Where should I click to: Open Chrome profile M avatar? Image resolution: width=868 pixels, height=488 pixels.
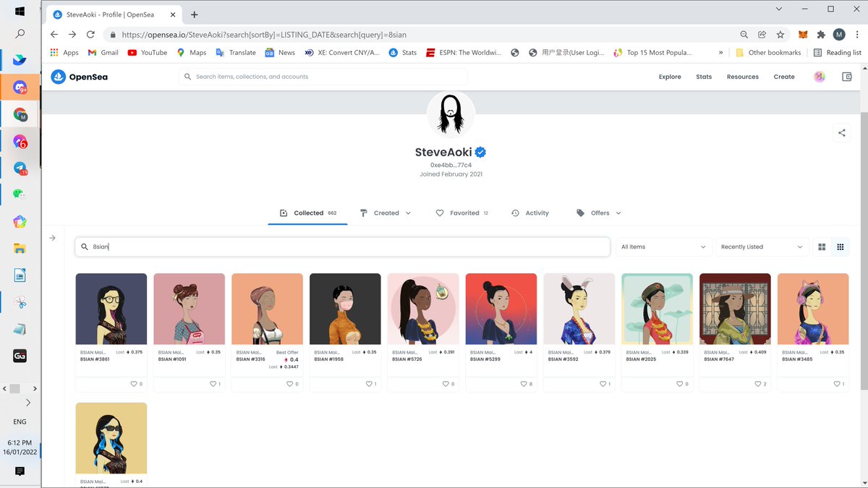point(839,34)
